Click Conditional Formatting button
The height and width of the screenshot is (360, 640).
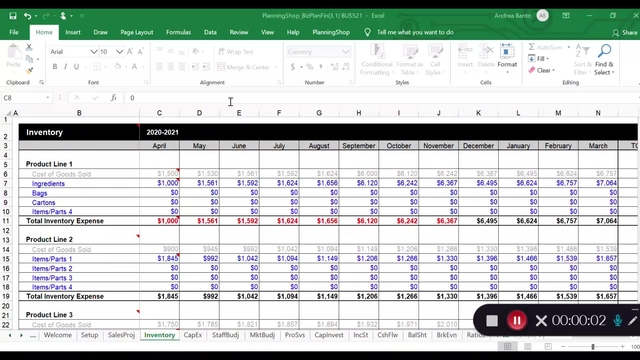(376, 59)
